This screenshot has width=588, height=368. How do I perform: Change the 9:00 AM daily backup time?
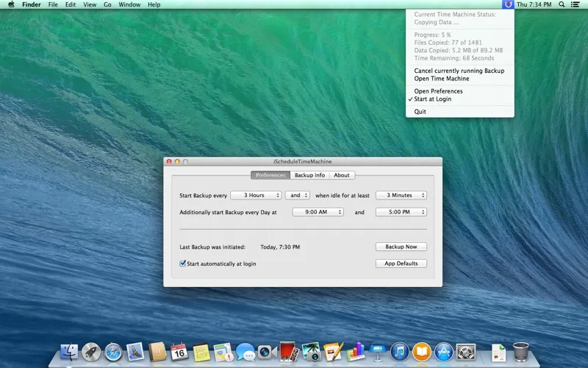318,212
